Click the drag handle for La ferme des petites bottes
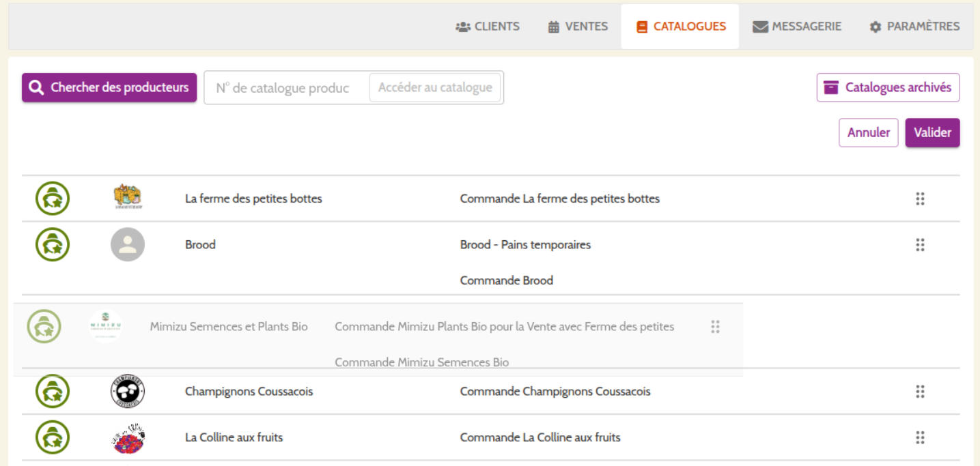The width and height of the screenshot is (980, 466). (920, 199)
